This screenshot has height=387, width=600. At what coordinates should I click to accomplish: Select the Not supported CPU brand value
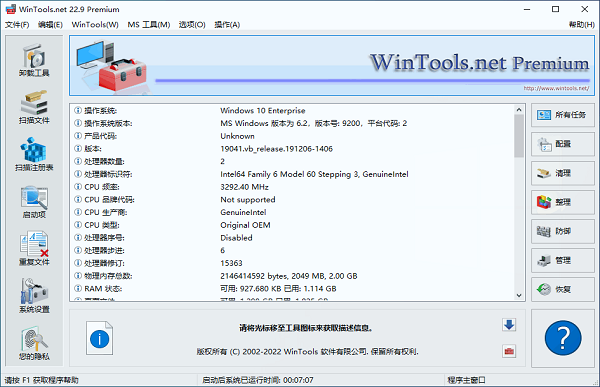pos(248,199)
